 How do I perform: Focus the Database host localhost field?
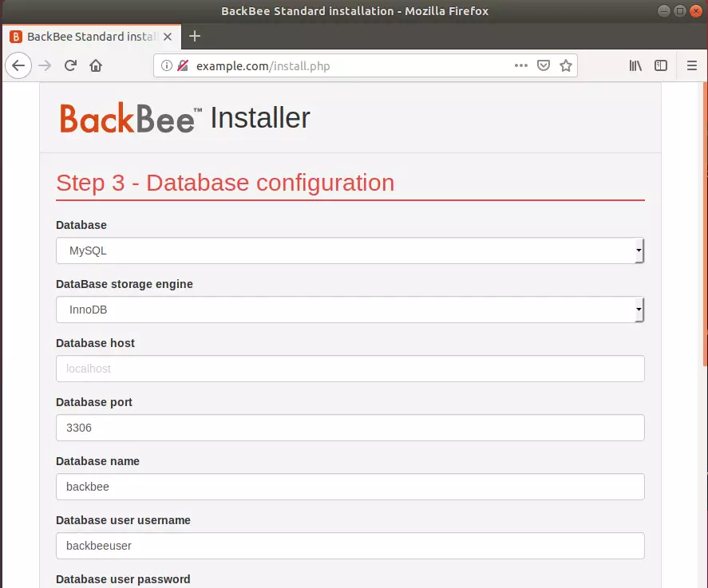(350, 369)
